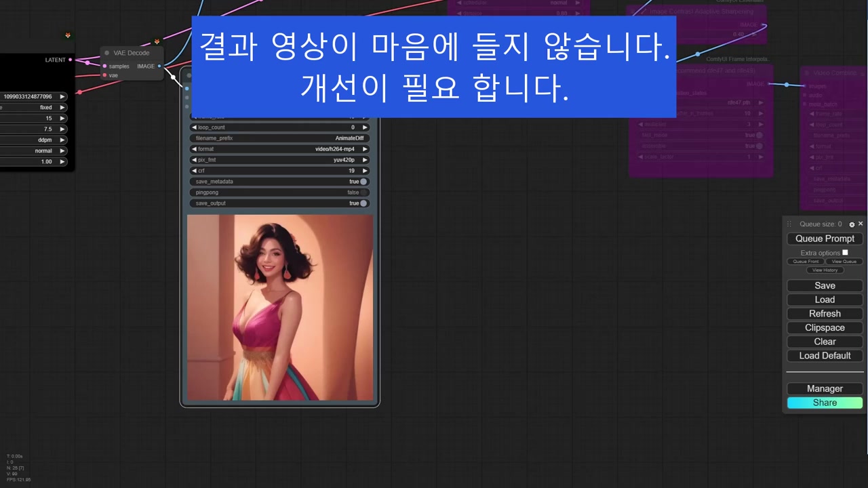The image size is (868, 488).
Task: Click fox badge icon above sampler node
Action: (67, 35)
